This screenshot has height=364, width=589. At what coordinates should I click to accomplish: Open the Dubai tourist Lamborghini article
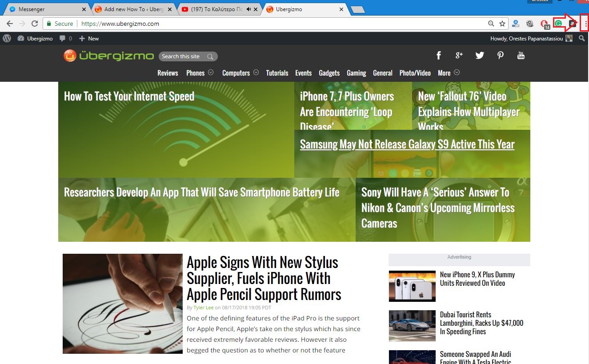(x=481, y=323)
